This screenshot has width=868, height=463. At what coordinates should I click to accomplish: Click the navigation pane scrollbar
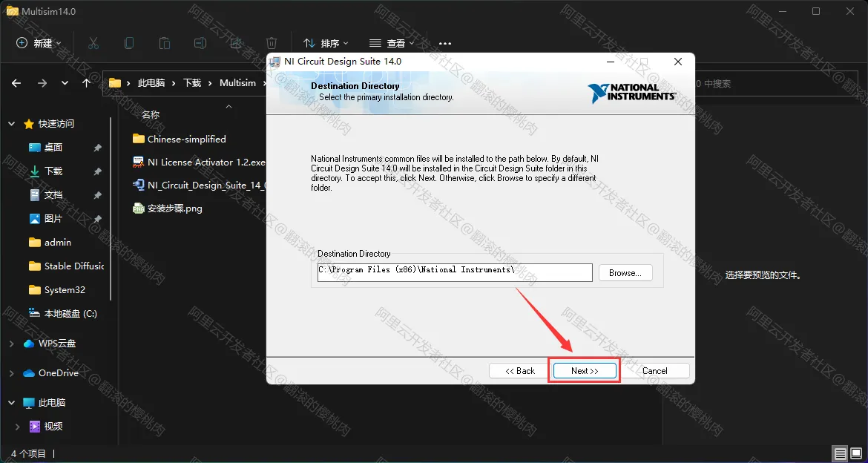(111, 208)
